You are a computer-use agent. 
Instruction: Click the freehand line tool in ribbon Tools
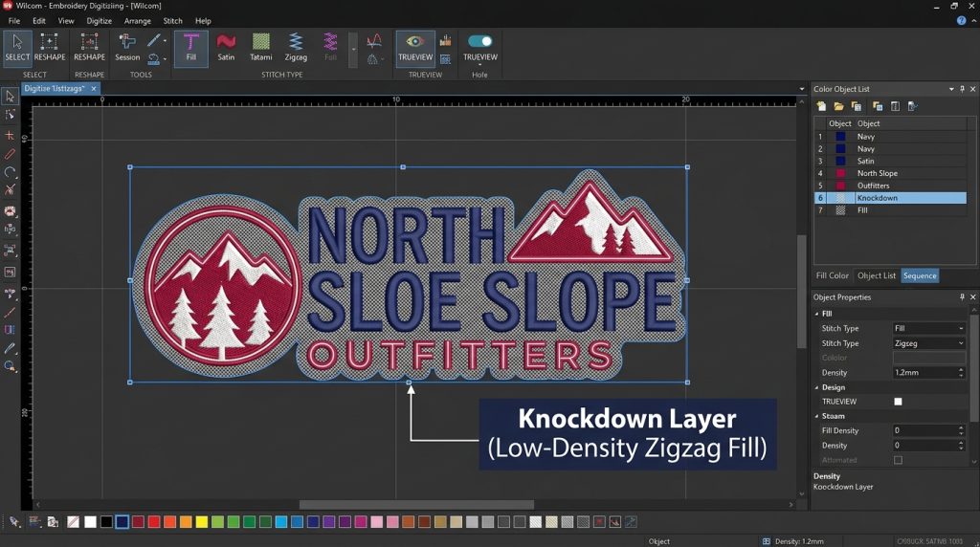tap(154, 40)
